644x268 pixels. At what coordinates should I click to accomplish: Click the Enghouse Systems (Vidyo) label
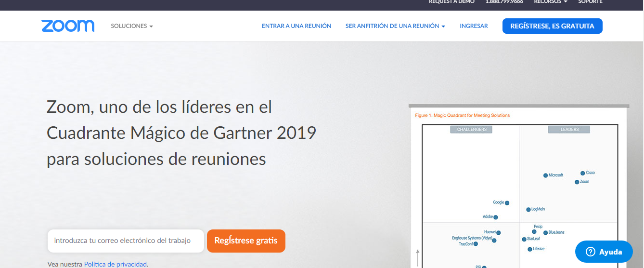coord(472,238)
